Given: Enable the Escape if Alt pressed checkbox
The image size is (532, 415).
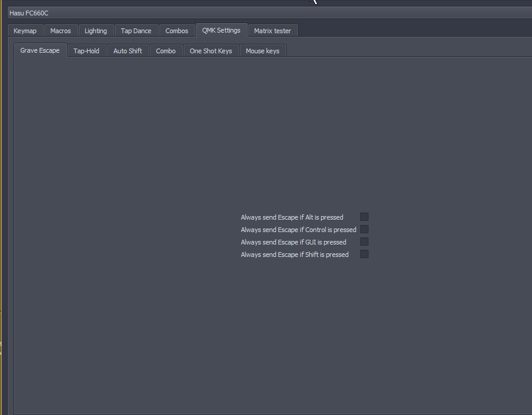Looking at the screenshot, I should point(364,217).
